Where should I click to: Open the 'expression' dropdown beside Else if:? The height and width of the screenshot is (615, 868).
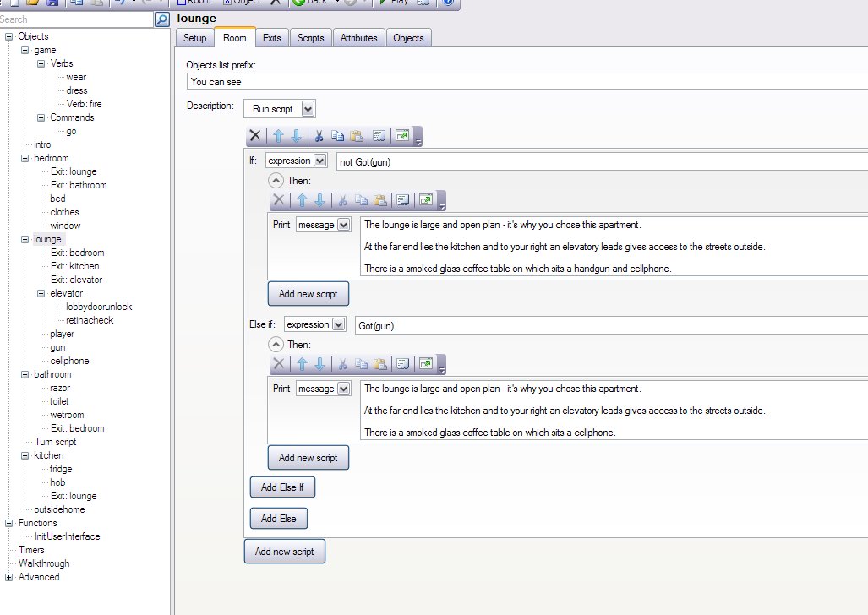pyautogui.click(x=338, y=324)
